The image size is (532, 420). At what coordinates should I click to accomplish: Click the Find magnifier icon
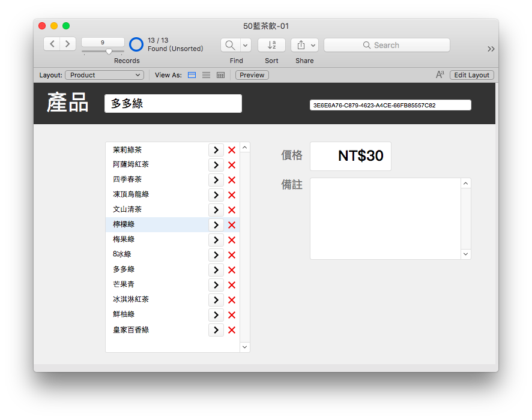coord(231,45)
